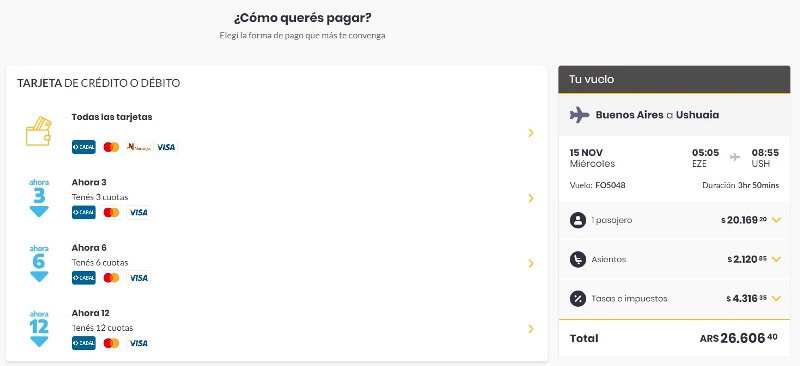Open Todas las tarjetas with its right arrow
800x366 pixels.
click(531, 133)
